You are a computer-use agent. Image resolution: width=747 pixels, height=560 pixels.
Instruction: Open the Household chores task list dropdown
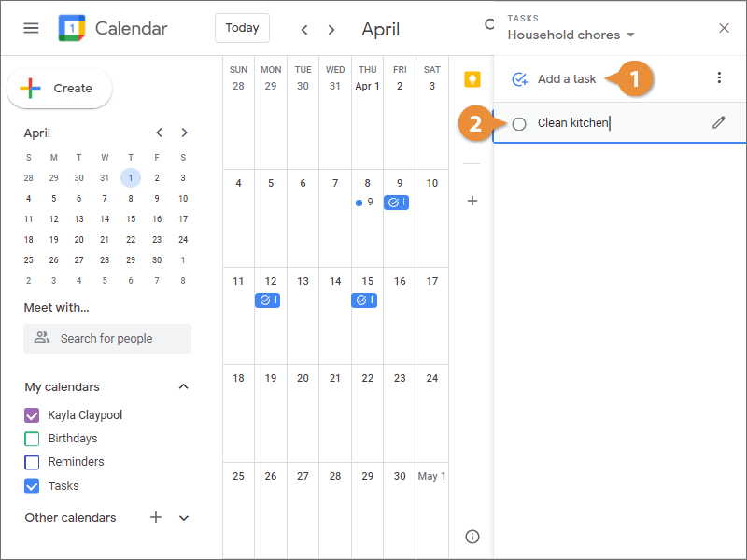[x=571, y=35]
